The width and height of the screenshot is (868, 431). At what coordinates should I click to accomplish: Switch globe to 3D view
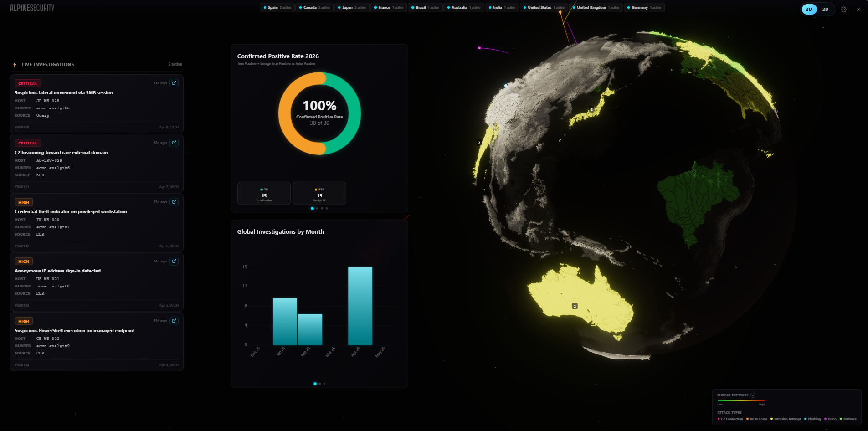[809, 9]
